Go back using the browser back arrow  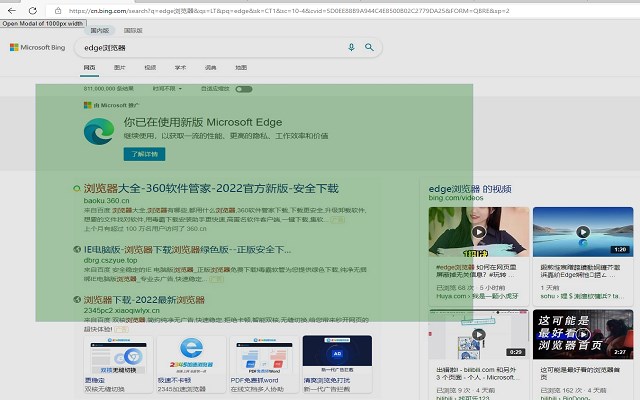[x=12, y=11]
